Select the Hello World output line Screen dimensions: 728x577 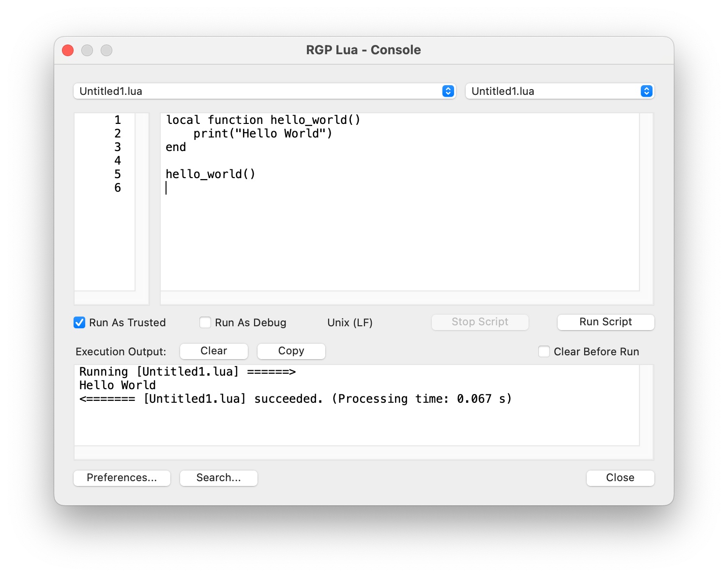[x=117, y=385]
